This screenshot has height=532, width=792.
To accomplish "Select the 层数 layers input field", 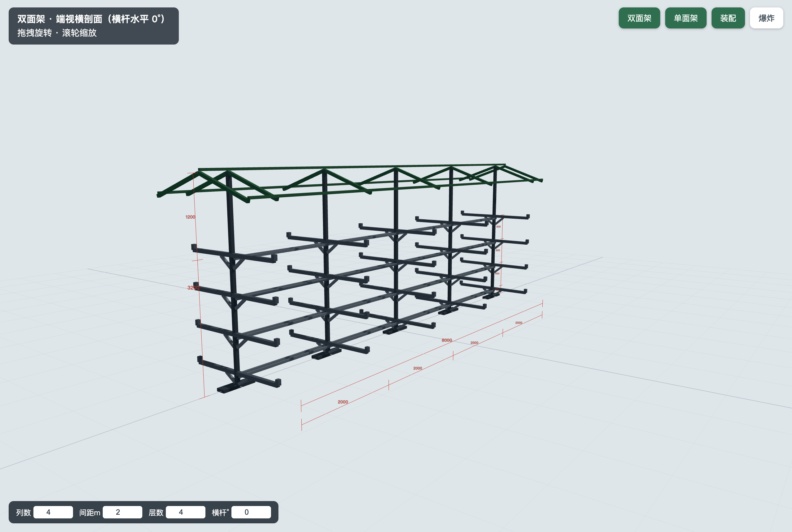I will tap(185, 512).
